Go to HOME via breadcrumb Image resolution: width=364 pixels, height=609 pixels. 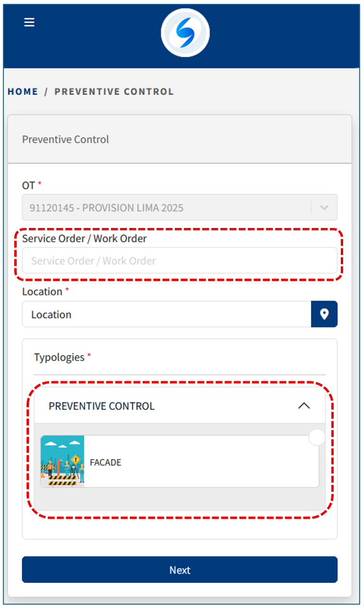click(x=23, y=91)
